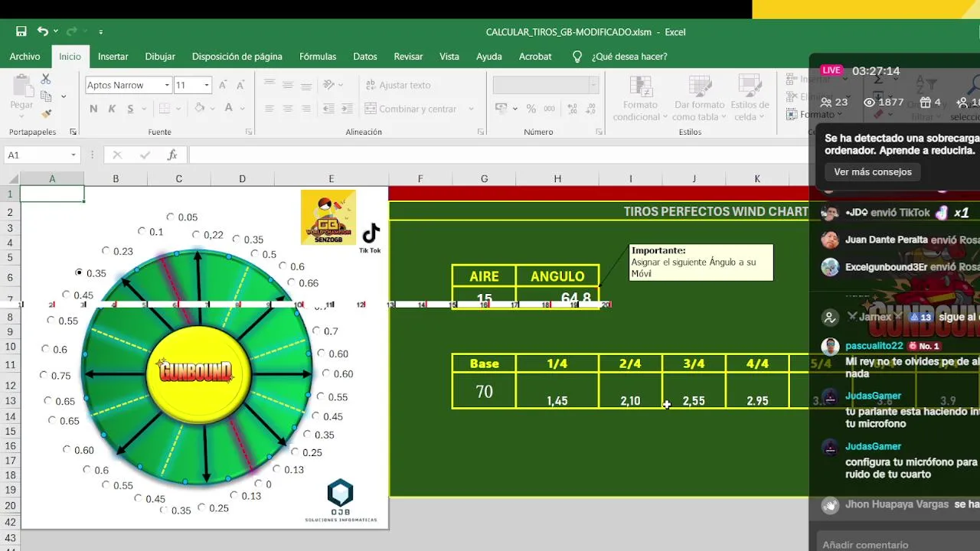The width and height of the screenshot is (980, 551).
Task: Click the currently selected 0.35 radio button
Action: 79,272
